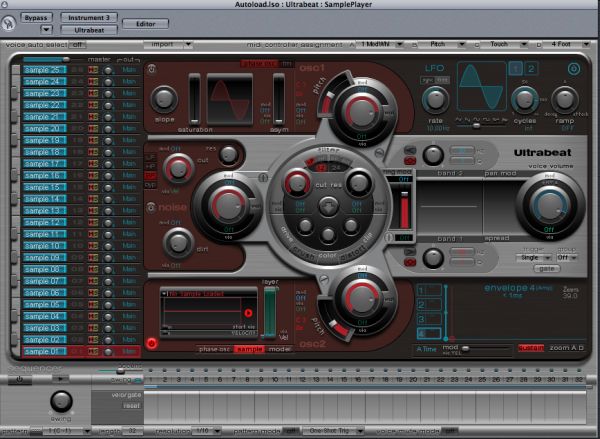Click the sequencer swing knob

coord(61,401)
